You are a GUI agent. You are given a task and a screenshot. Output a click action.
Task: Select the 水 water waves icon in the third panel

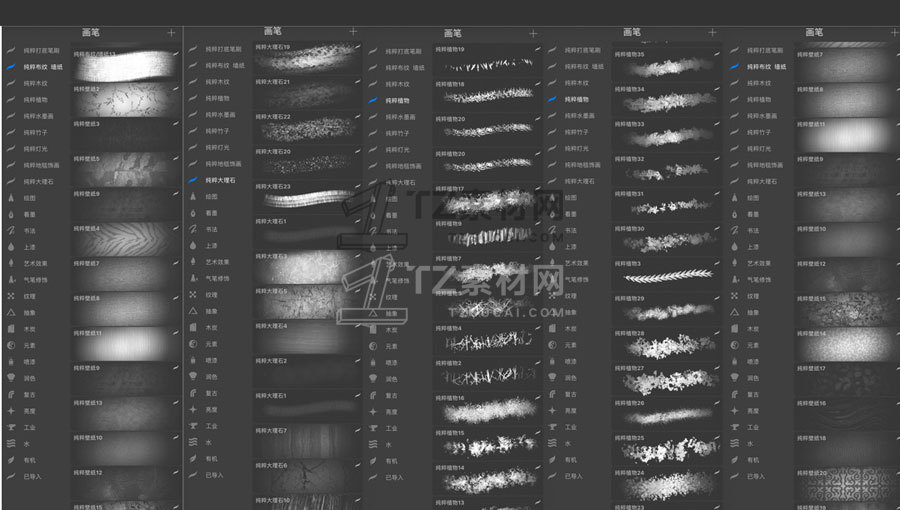pos(373,444)
